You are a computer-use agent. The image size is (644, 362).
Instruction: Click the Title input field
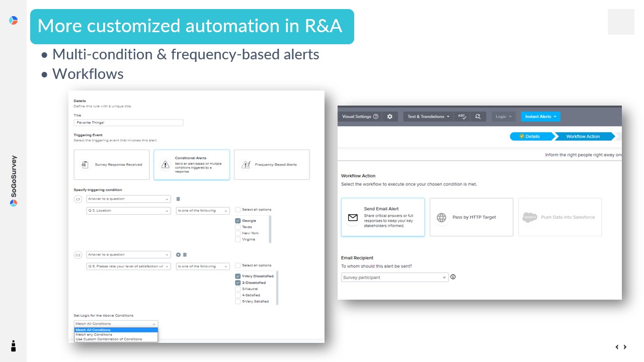pos(128,122)
